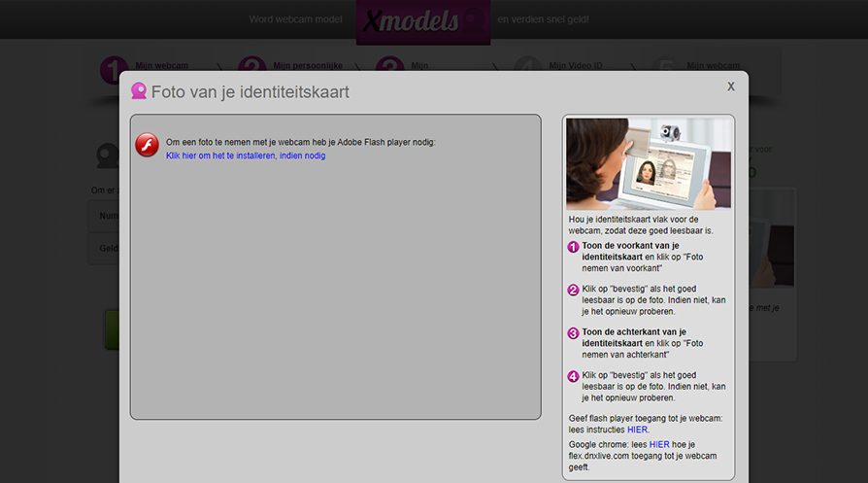Screen dimensions: 868x483
Task: Click 'en verdien snel geld!' header text
Action: pos(543,19)
